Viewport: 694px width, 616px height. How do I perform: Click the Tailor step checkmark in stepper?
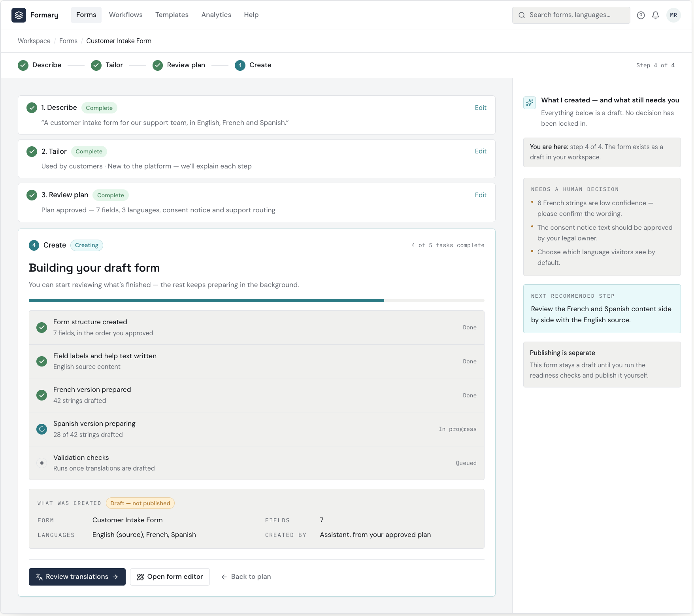[96, 65]
